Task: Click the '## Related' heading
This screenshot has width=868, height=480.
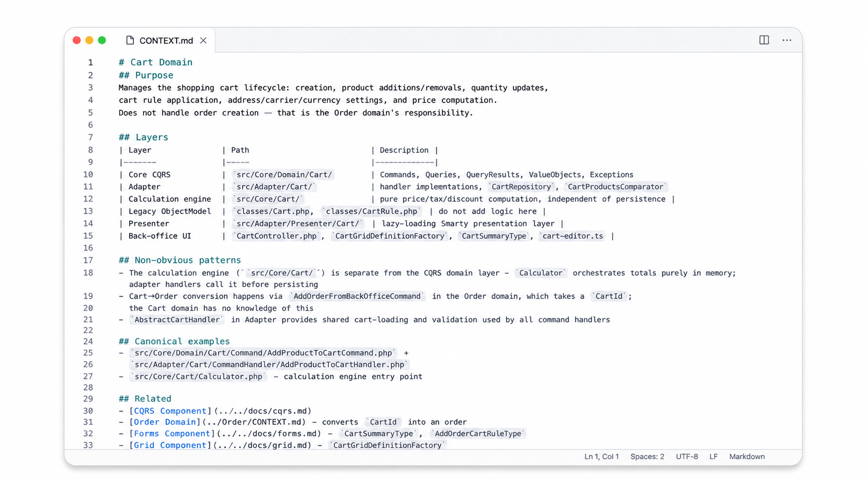Action: coord(145,399)
